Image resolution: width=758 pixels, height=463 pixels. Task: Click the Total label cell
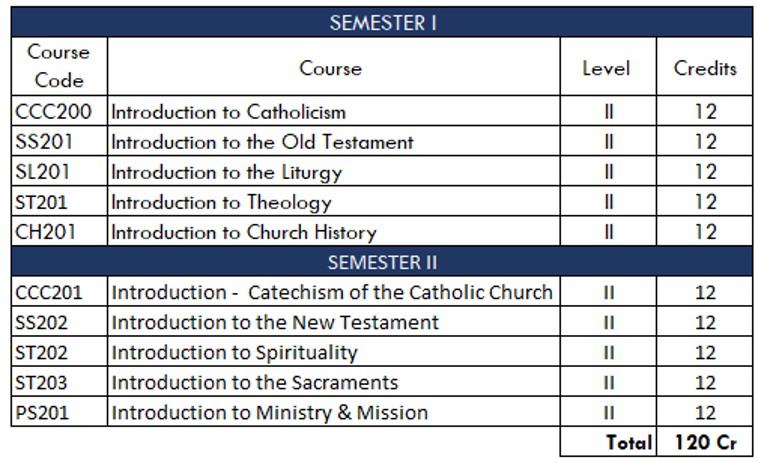(x=628, y=441)
